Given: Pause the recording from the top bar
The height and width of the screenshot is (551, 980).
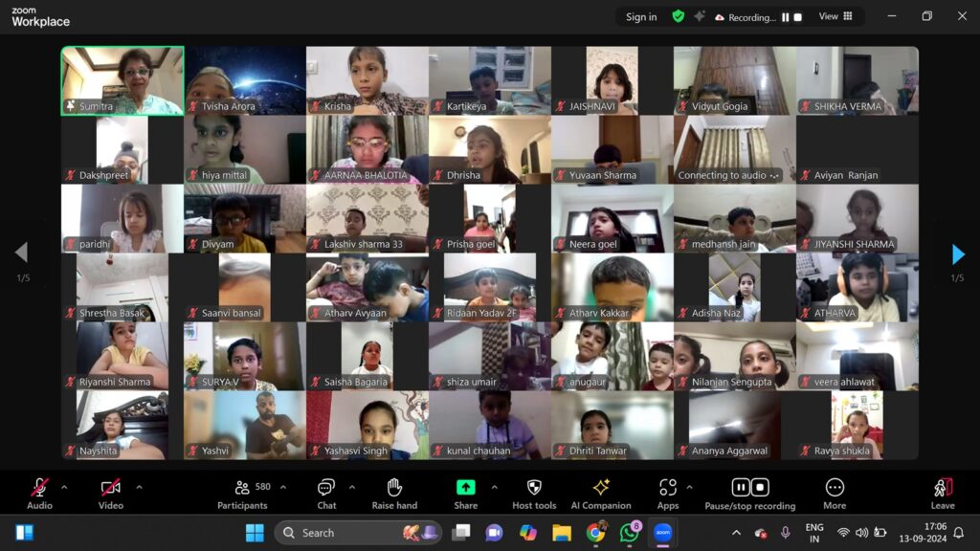Looking at the screenshot, I should [786, 17].
